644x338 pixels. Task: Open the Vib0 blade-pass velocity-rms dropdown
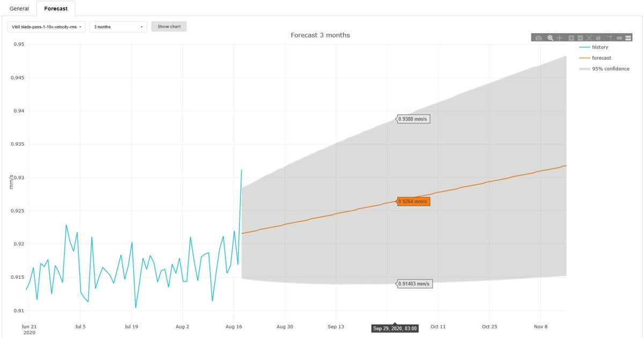pyautogui.click(x=46, y=26)
